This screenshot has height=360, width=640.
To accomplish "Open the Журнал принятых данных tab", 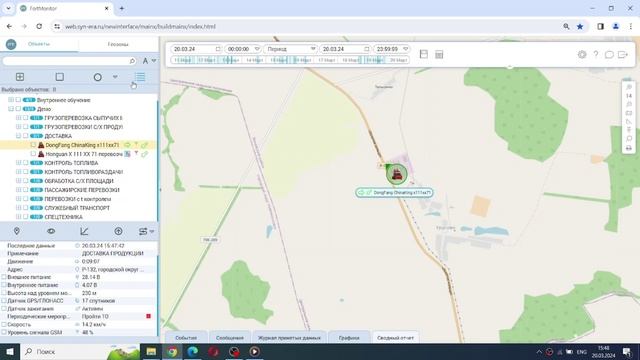I will click(x=289, y=338).
